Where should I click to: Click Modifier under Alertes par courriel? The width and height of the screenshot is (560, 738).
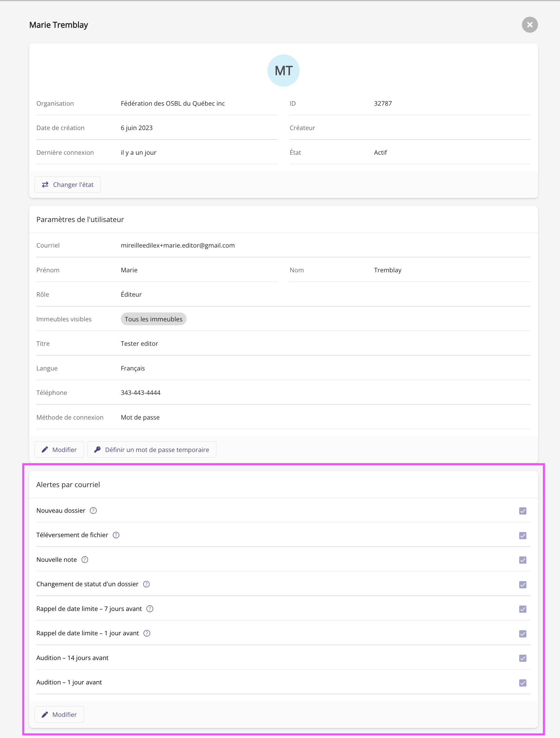tap(59, 714)
